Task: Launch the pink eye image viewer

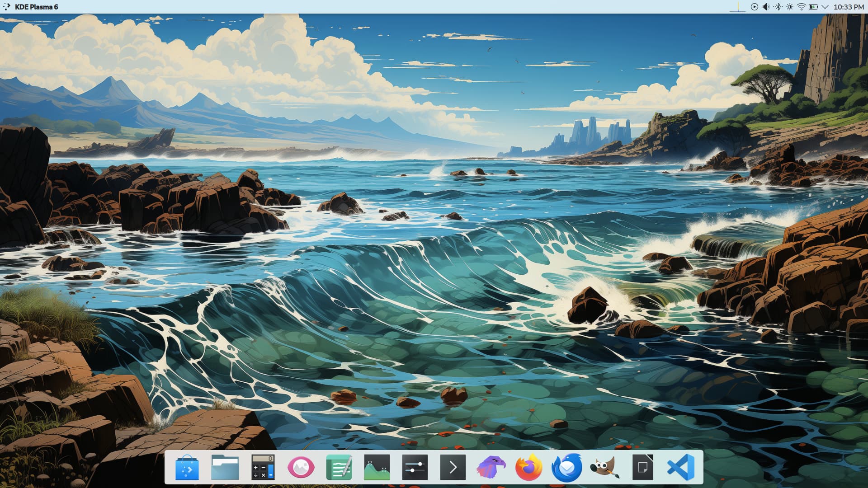Action: 301,467
